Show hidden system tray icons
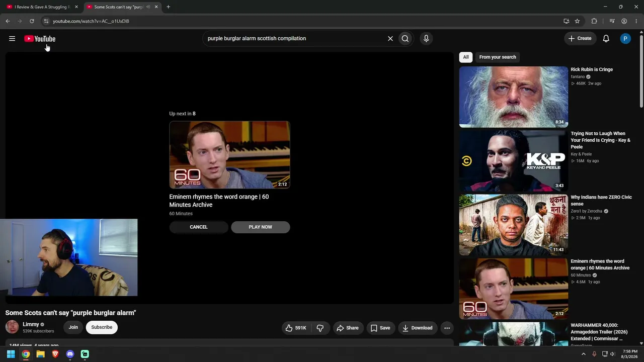This screenshot has width=644, height=362. pyautogui.click(x=584, y=354)
